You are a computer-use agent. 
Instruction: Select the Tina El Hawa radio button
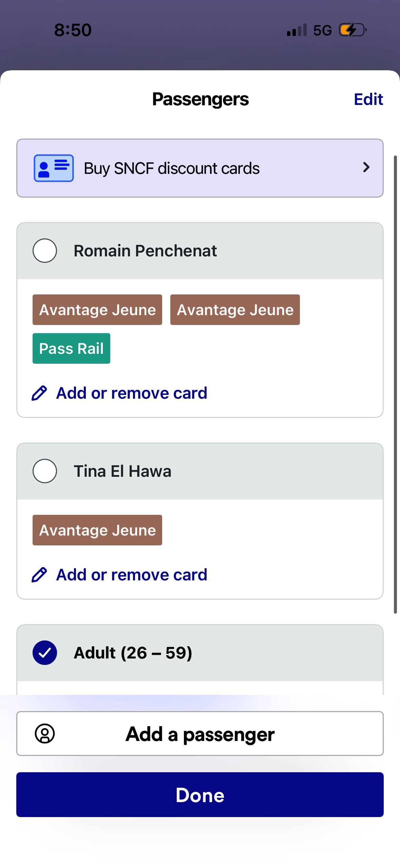pyautogui.click(x=45, y=471)
